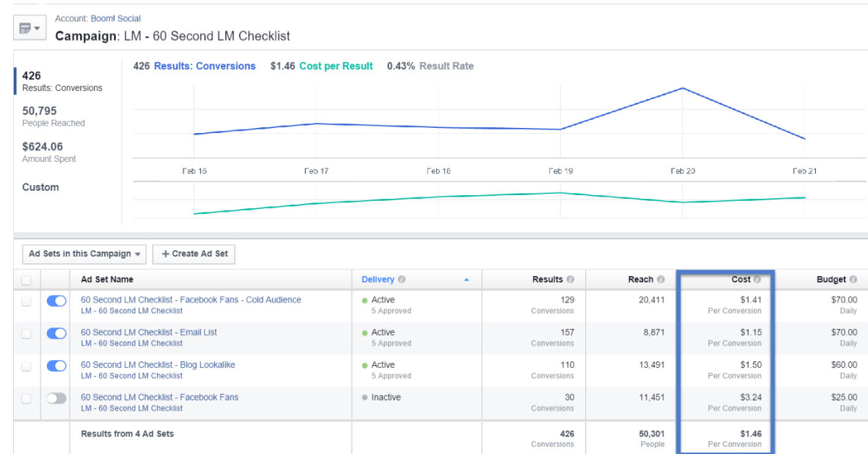
Task: Click the Cost column info icon
Action: click(758, 280)
